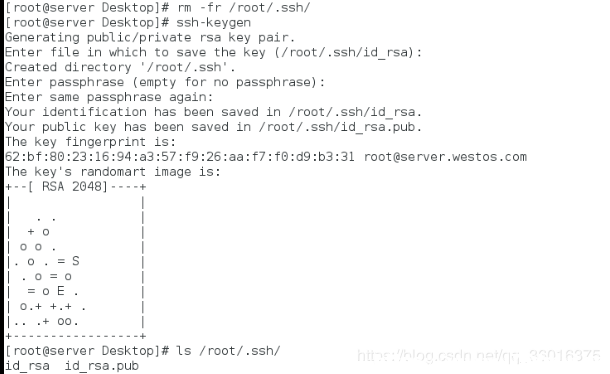Click the 62:bf:80:23 fingerprint hash string
Viewport: 610px width, 374px height.
(180, 157)
